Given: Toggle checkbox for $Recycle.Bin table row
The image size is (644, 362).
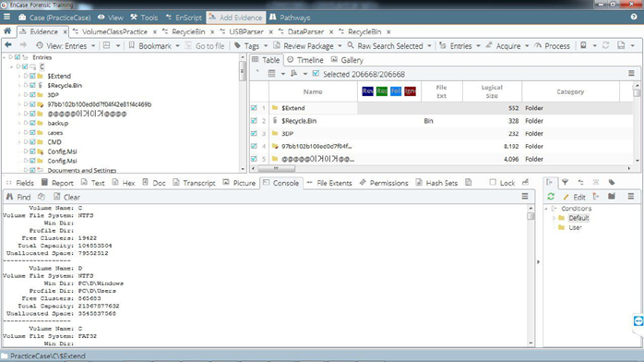Looking at the screenshot, I should coord(254,120).
